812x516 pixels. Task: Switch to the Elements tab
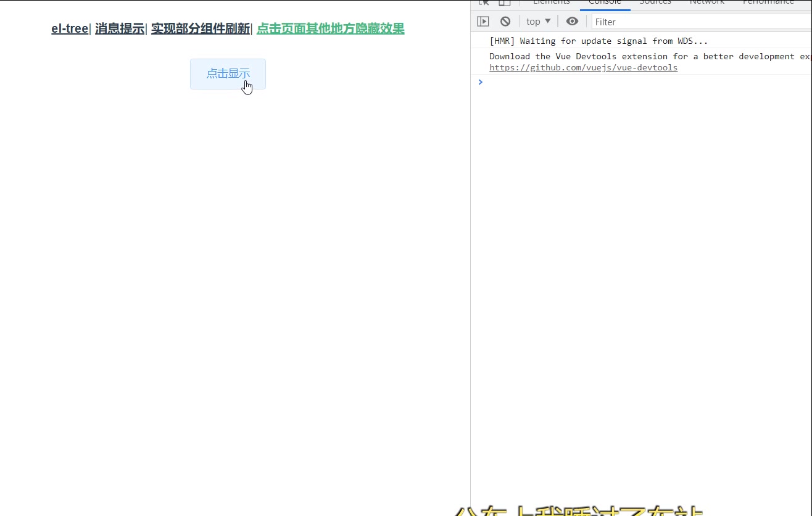551,3
